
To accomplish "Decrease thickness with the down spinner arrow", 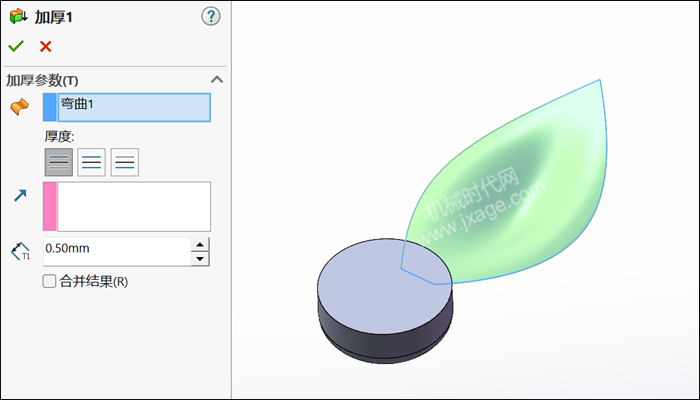I will pos(200,259).
